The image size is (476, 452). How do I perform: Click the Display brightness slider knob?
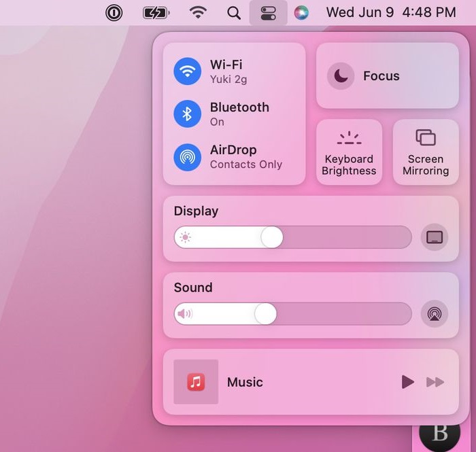click(271, 237)
